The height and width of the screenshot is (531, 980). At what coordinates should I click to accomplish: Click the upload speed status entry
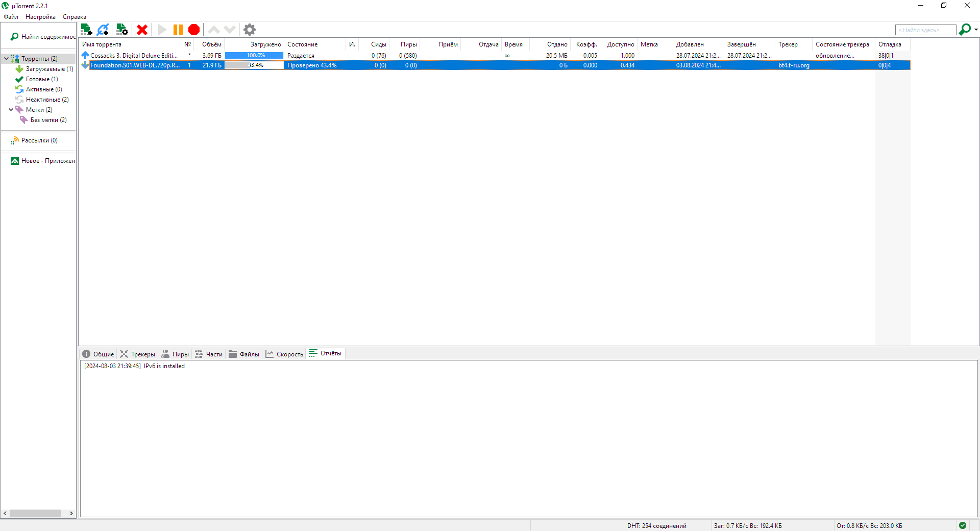click(x=869, y=526)
